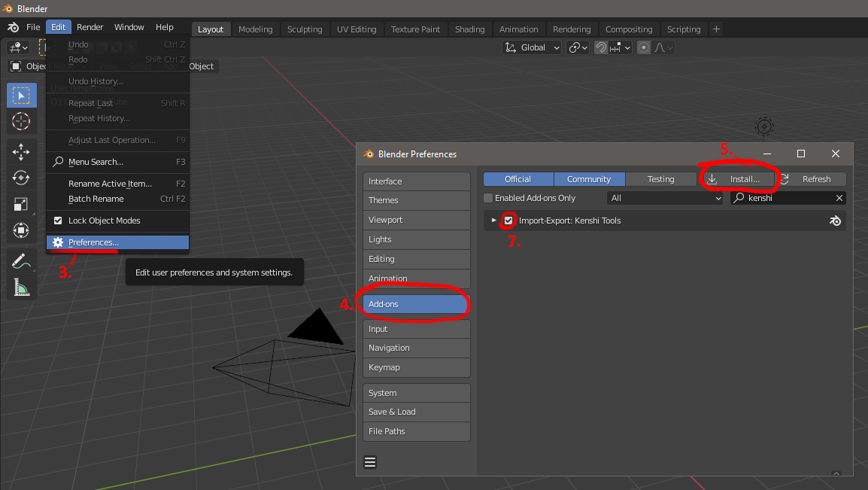Select the Cursor tool
This screenshot has width=868, height=490.
click(x=21, y=120)
